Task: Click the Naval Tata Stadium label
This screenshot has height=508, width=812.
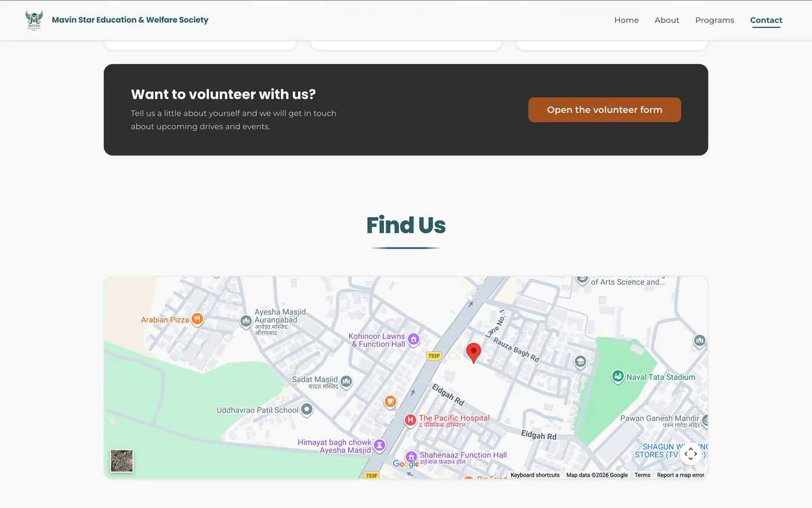Action: [661, 377]
